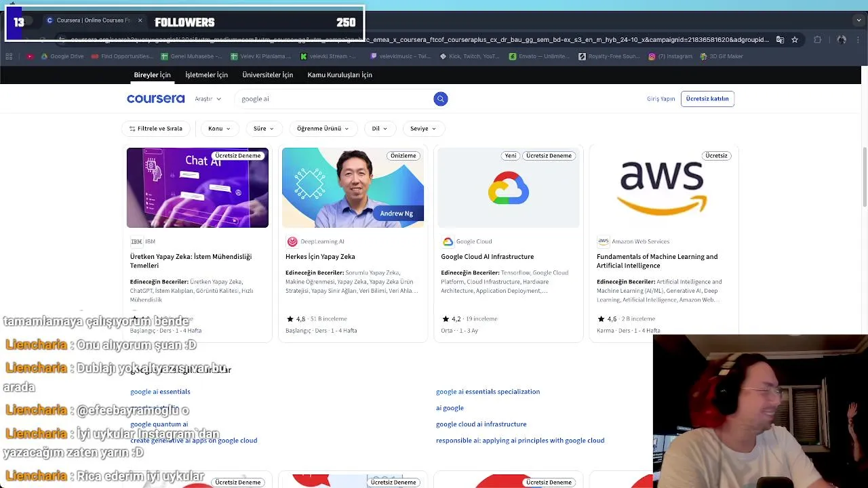Open Üretken Yapay Zeka: İstem Mühendisliği course title
Viewport: 868px width, 488px height.
click(191, 261)
